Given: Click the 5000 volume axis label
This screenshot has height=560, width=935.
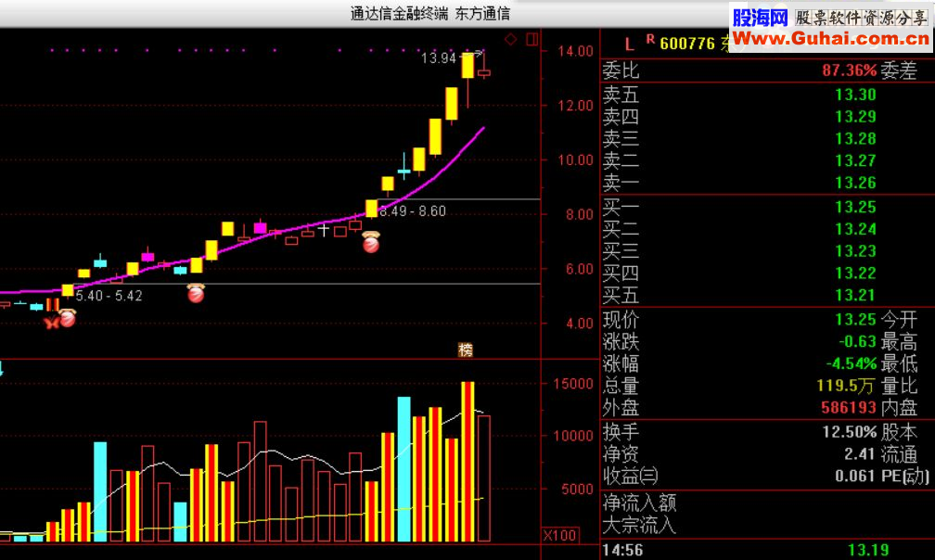Looking at the screenshot, I should pyautogui.click(x=577, y=490).
